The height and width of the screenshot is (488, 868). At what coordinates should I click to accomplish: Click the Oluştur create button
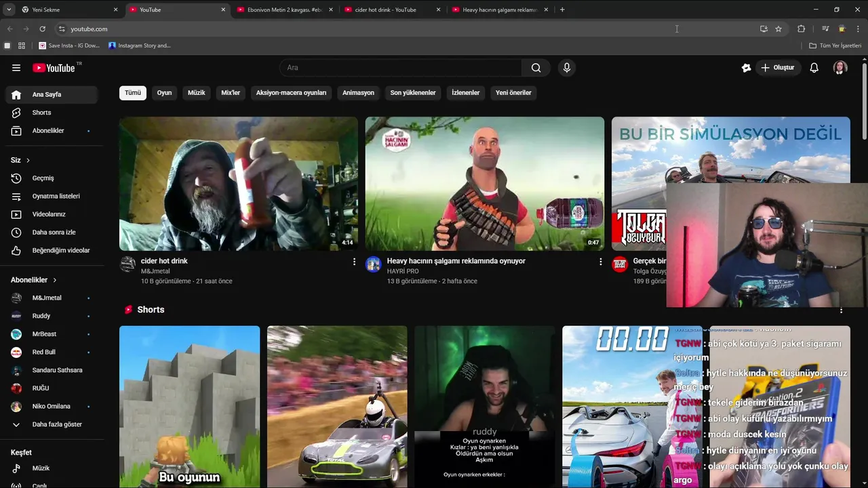[777, 68]
